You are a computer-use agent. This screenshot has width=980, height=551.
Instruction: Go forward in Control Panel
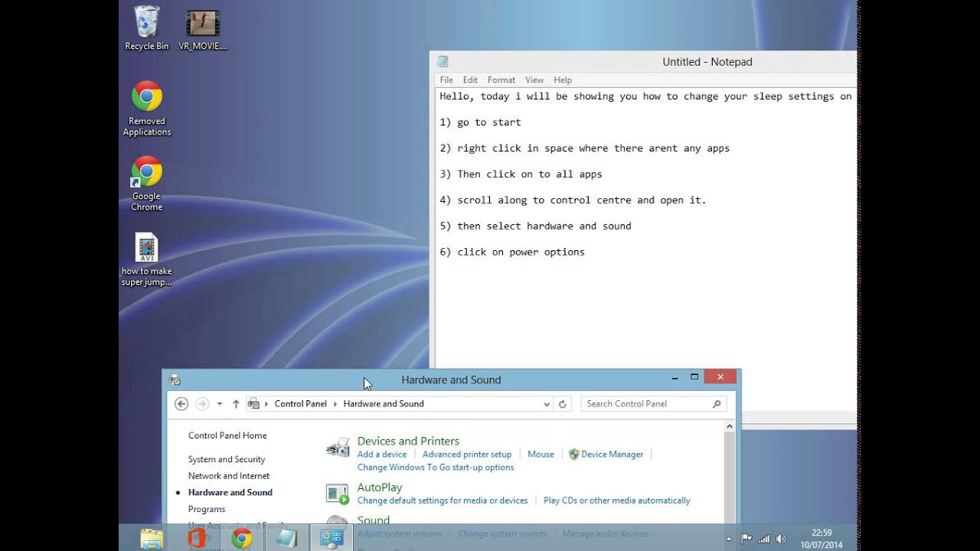point(202,403)
